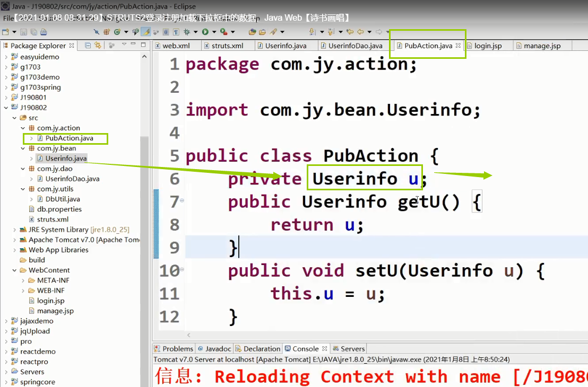The image size is (588, 387).
Task: Switch to the Userinfo.java editor tab
Action: pos(286,46)
